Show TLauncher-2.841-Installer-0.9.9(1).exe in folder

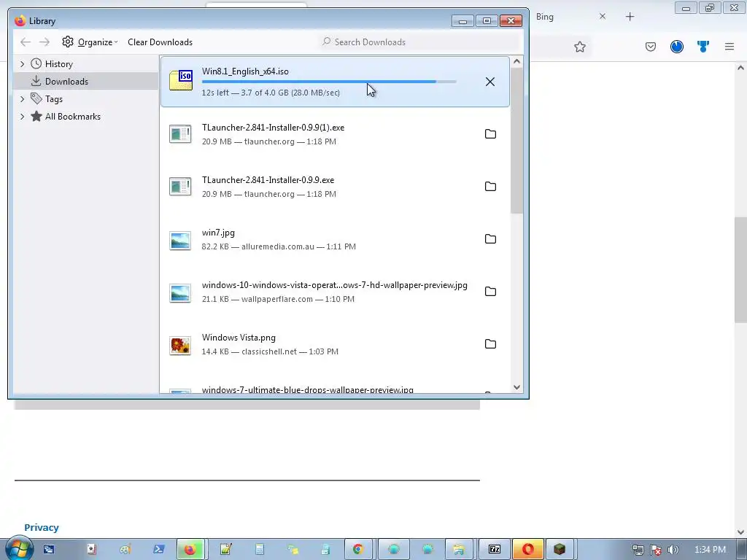click(x=490, y=134)
